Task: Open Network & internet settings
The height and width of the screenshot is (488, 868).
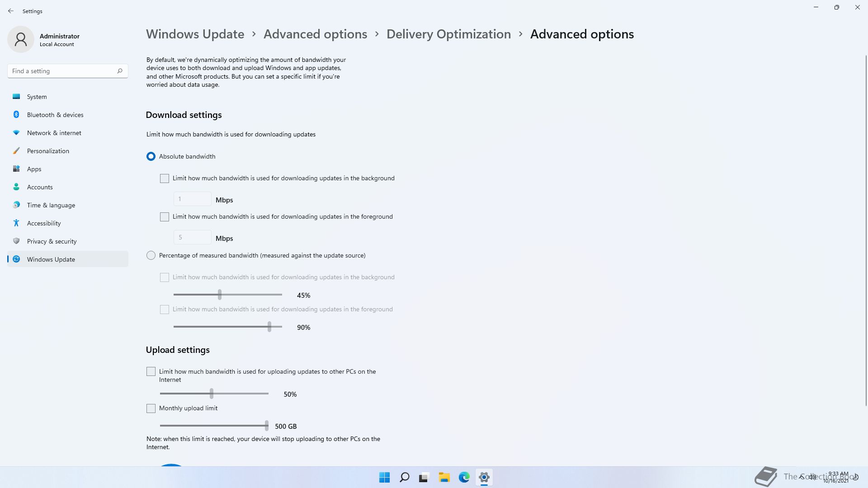Action: pyautogui.click(x=68, y=133)
